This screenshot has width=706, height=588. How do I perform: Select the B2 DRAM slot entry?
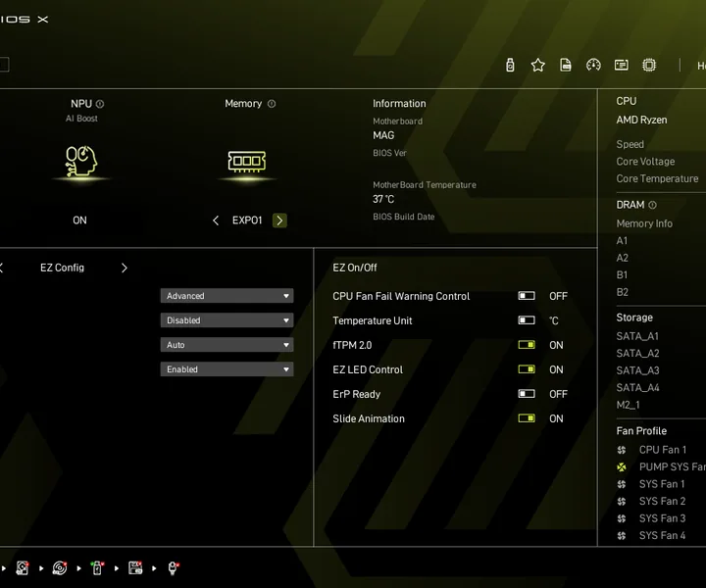coord(623,292)
